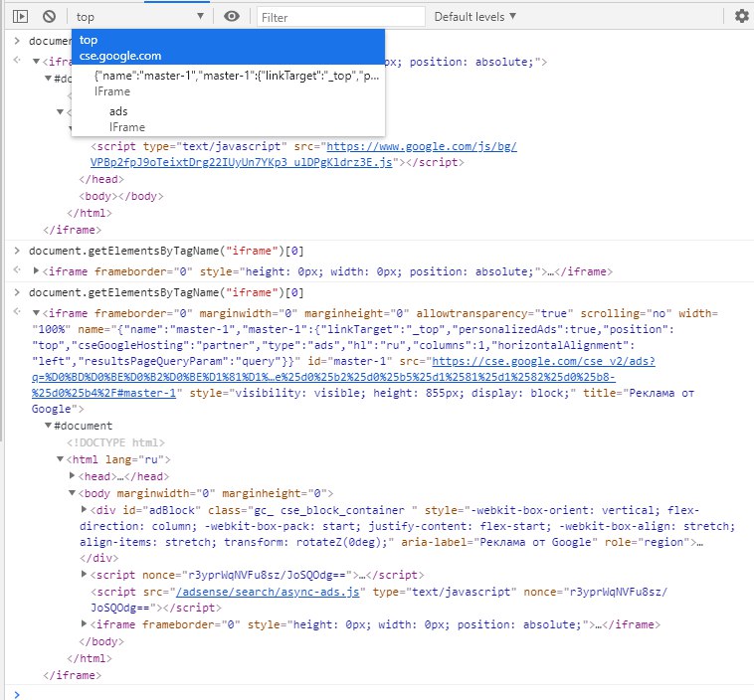
Task: Open the Default levels dropdown
Action: pos(475,17)
